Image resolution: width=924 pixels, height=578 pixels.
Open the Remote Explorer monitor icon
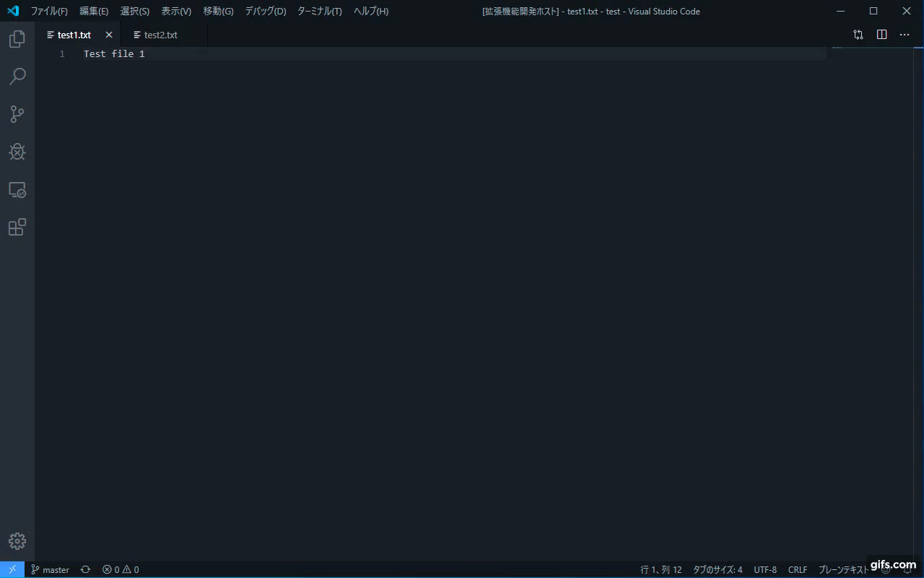tap(17, 190)
